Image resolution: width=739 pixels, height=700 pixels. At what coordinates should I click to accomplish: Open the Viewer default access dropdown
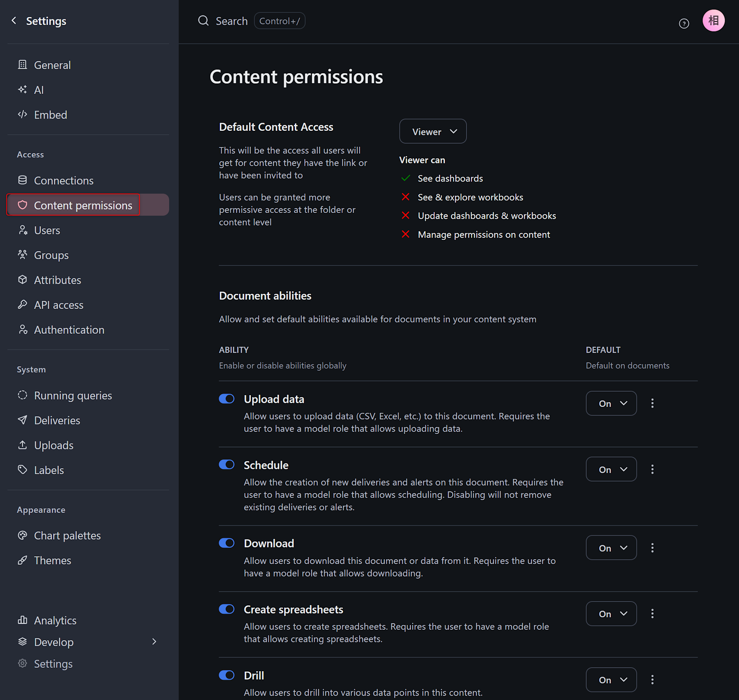click(x=433, y=131)
